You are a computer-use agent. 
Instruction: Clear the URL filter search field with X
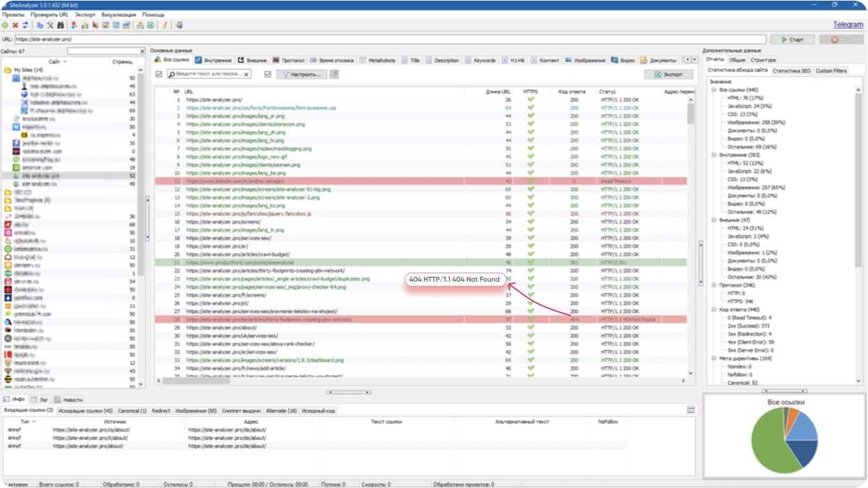tap(246, 74)
